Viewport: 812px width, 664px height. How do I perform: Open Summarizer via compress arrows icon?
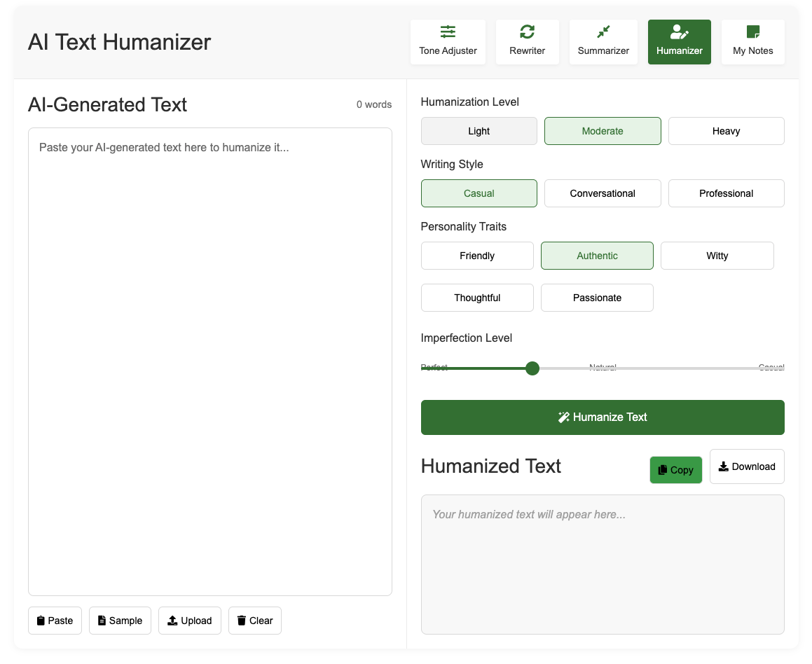[x=603, y=32]
